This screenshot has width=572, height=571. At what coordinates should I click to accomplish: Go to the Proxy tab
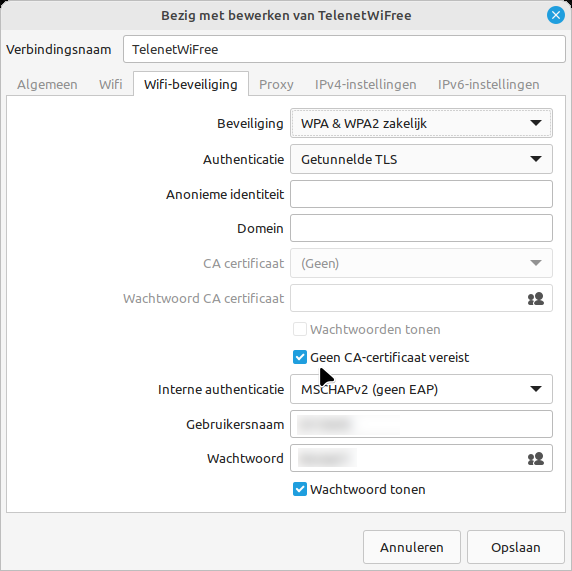coord(276,85)
